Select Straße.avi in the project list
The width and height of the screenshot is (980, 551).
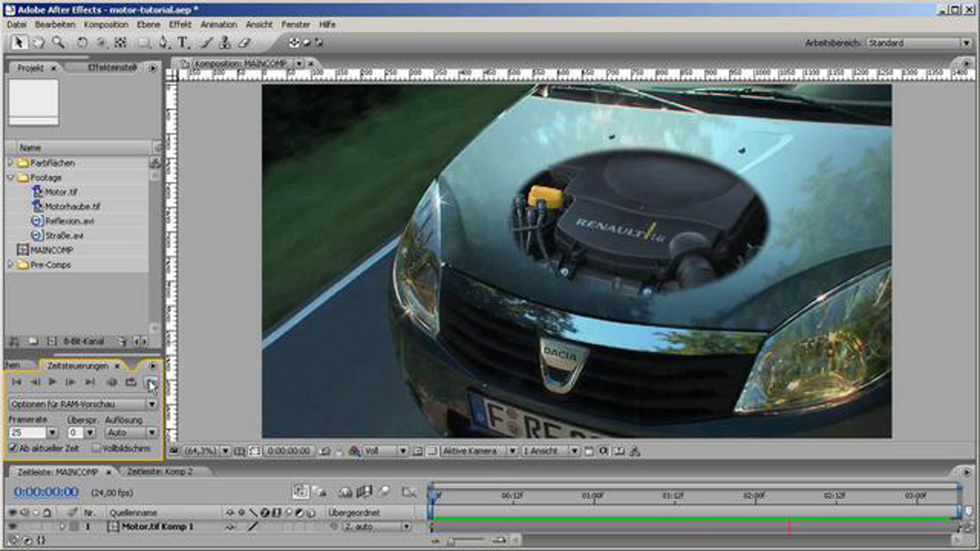click(x=64, y=236)
